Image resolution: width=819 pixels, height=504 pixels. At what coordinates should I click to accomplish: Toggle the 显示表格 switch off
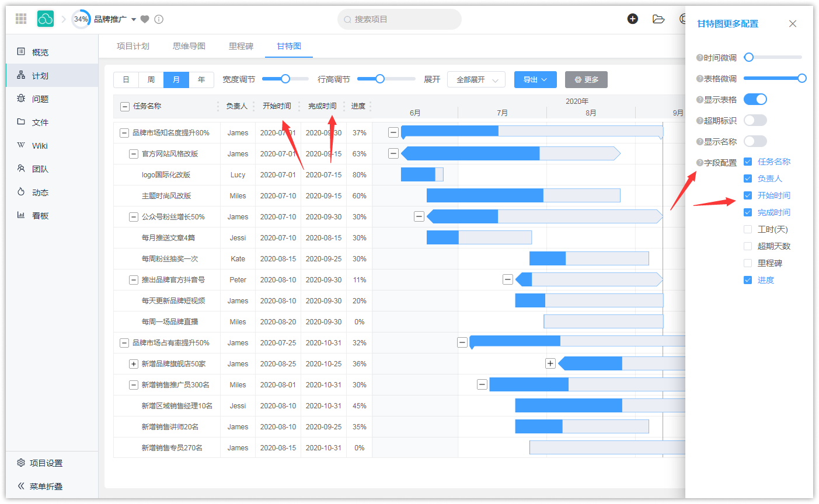[755, 100]
